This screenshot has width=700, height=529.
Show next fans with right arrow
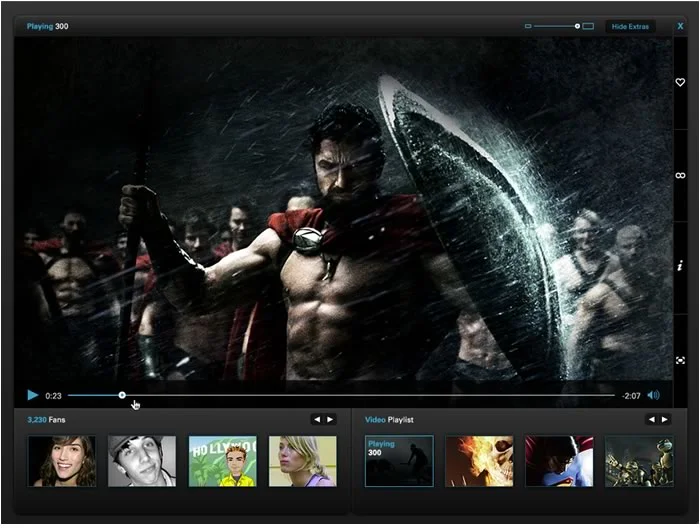coord(330,419)
